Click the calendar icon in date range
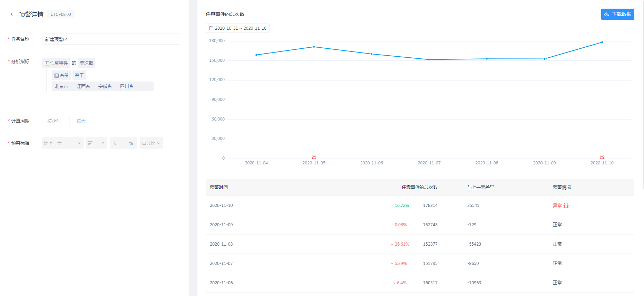Viewport: 644px width, 296px height. 211,28
